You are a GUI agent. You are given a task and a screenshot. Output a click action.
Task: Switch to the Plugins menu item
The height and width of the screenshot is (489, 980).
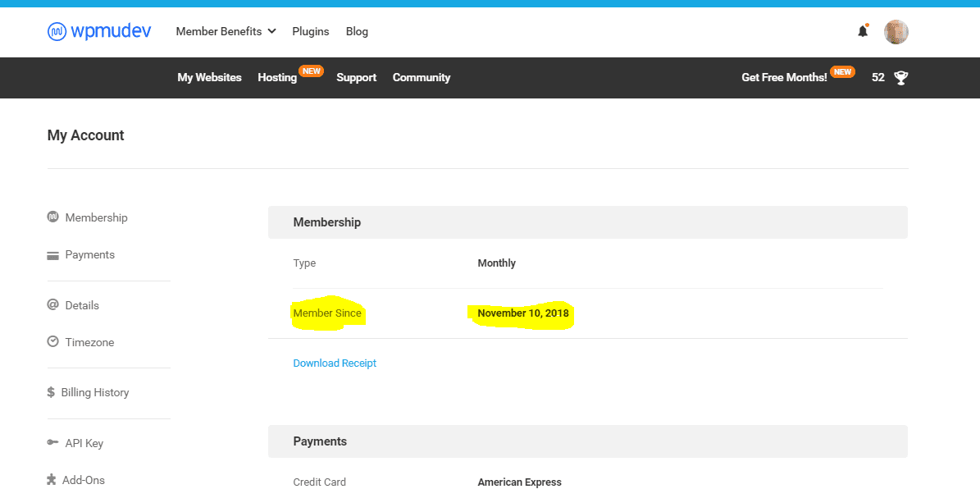click(310, 31)
